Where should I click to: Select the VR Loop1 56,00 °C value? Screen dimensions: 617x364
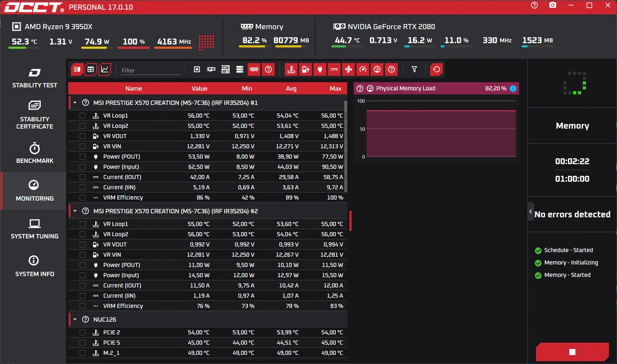198,116
